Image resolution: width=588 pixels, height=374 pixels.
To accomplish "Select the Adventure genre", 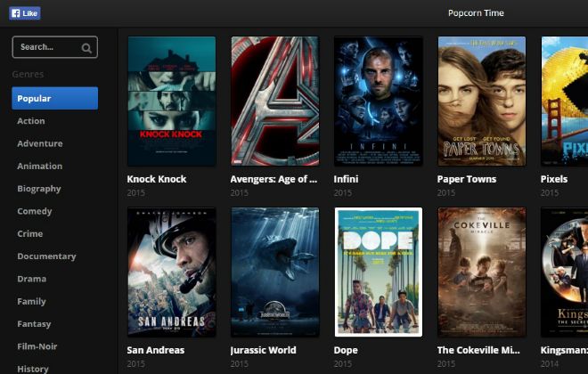I will click(40, 143).
